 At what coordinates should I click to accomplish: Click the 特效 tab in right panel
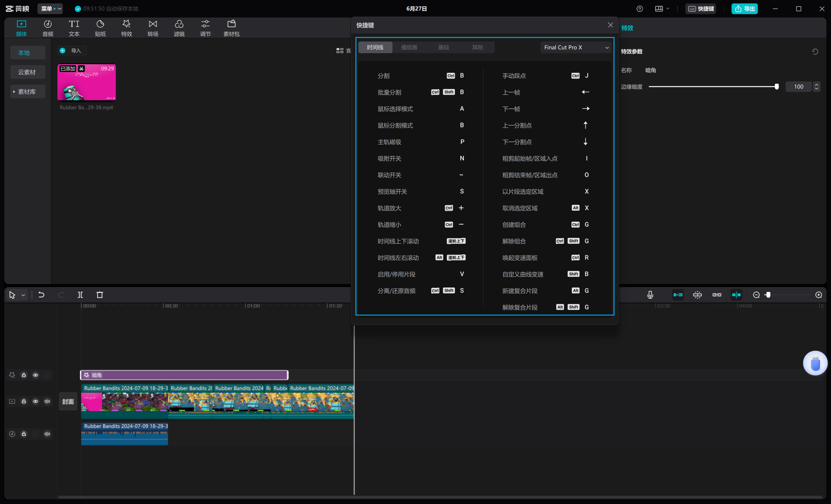tap(627, 28)
